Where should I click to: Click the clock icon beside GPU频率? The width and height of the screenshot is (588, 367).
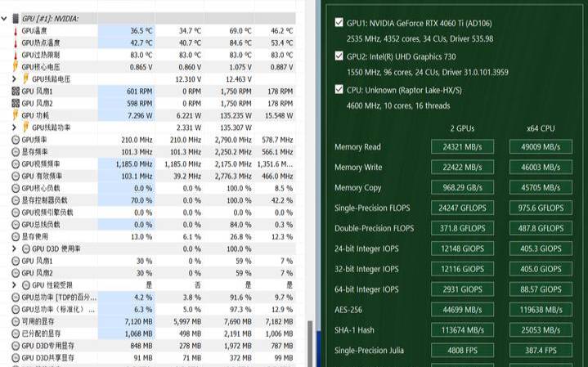click(16, 140)
